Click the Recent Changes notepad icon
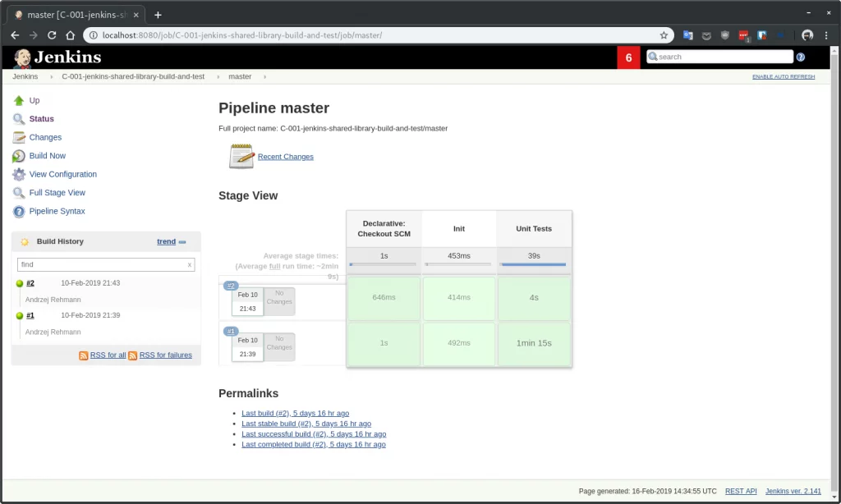The width and height of the screenshot is (841, 504). coord(241,156)
